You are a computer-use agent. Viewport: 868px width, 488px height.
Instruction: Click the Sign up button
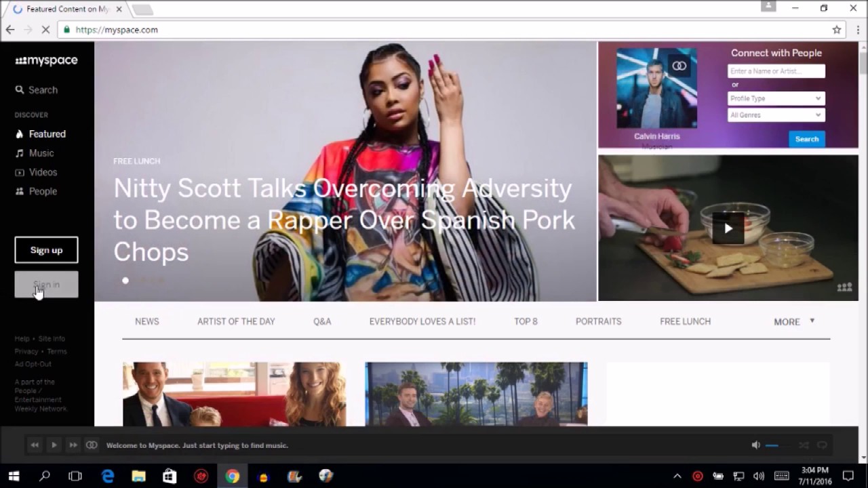click(46, 250)
